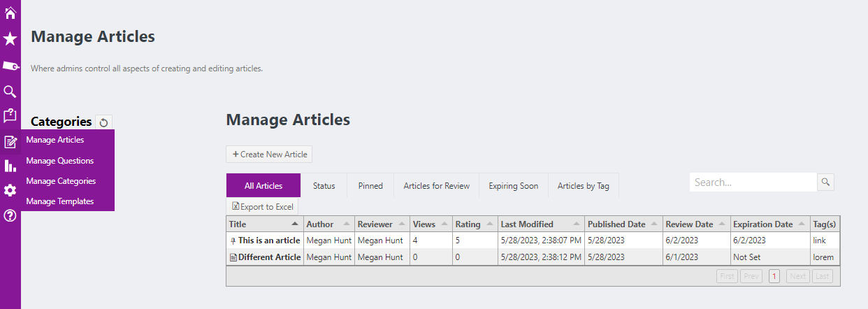
Task: Click the search magnifier button
Action: pos(825,182)
